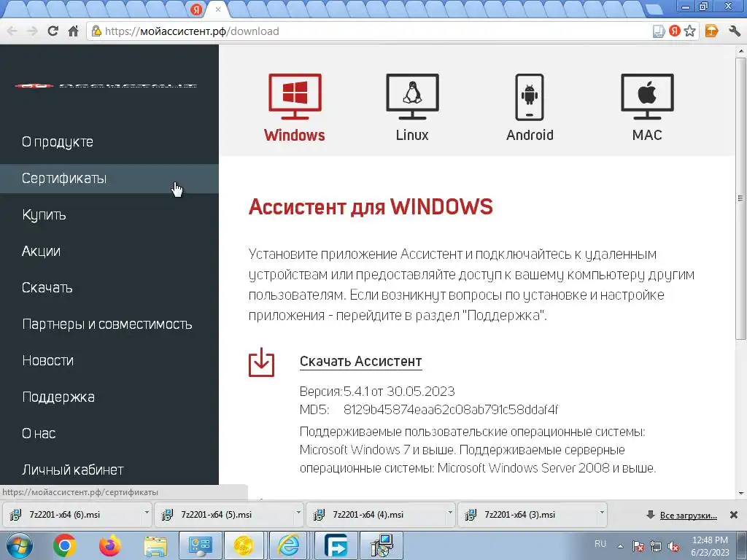The image size is (747, 560).
Task: Click the blue arrow taskbar application icon
Action: [336, 545]
